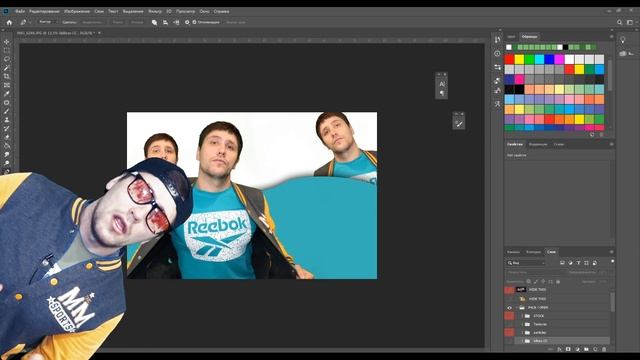Select the yellow swatch in first row
The height and width of the screenshot is (360, 640).
(519, 60)
